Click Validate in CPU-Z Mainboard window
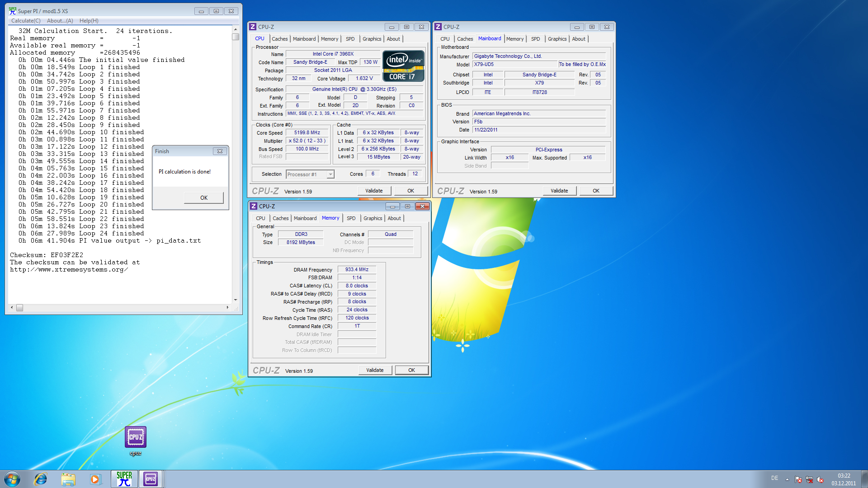868x488 pixels. pos(559,191)
